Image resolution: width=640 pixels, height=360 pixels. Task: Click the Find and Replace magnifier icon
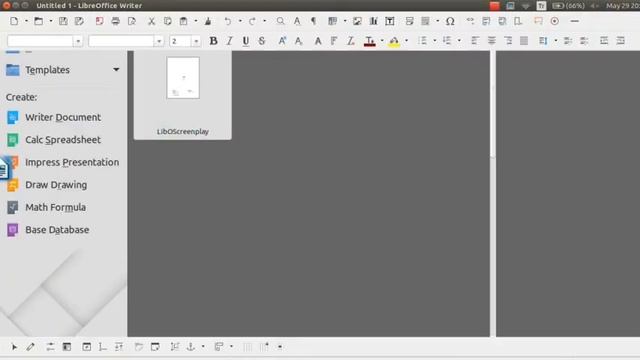pos(280,21)
